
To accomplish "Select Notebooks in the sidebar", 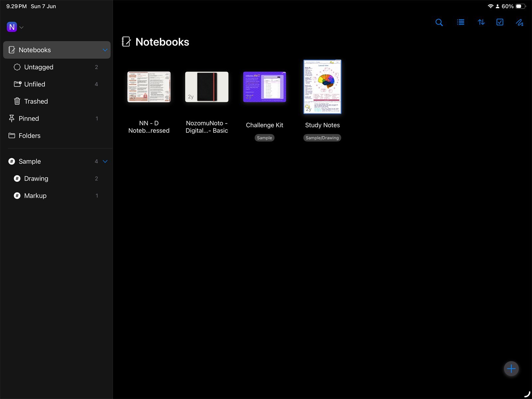I will [x=57, y=50].
